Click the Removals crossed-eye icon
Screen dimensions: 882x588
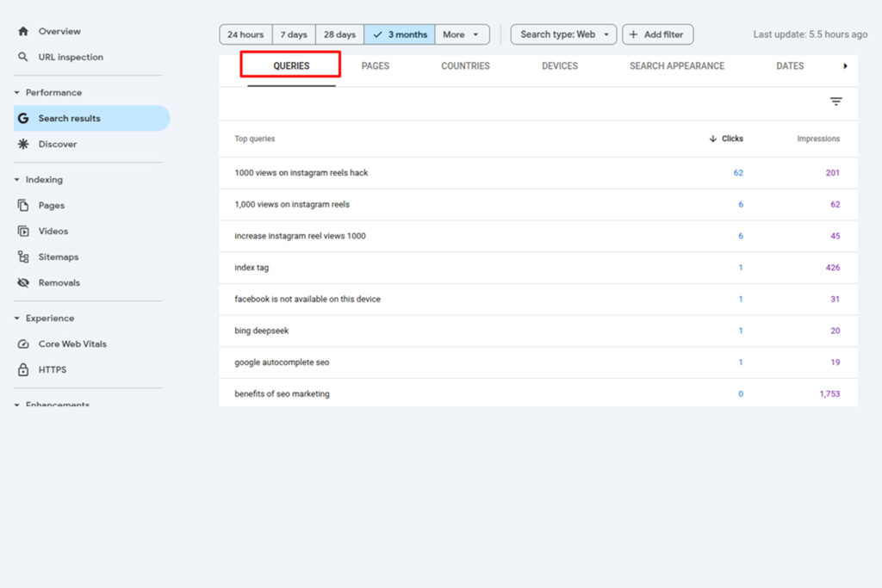23,282
